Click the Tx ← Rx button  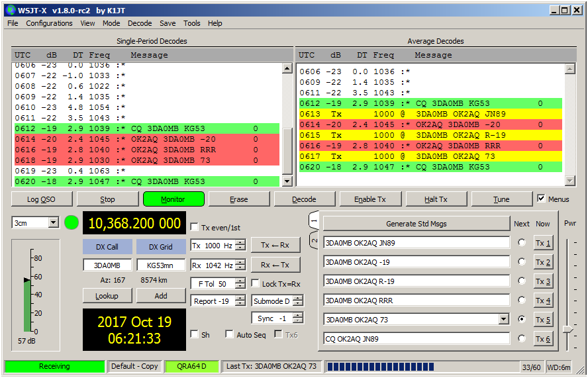(275, 245)
